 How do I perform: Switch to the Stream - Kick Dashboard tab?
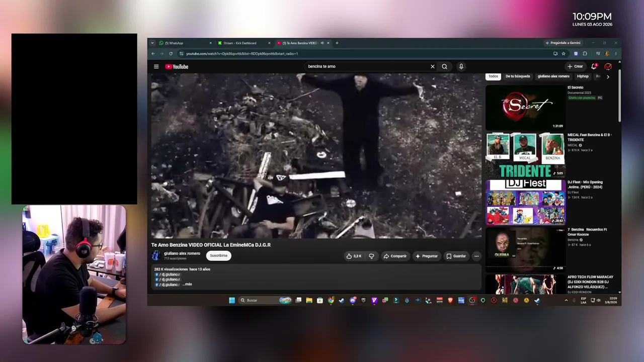click(x=244, y=43)
